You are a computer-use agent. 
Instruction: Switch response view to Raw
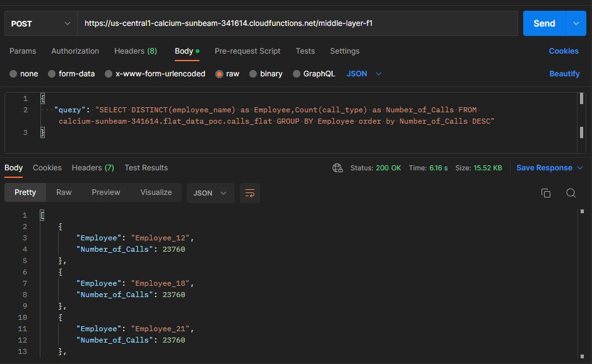pos(64,193)
